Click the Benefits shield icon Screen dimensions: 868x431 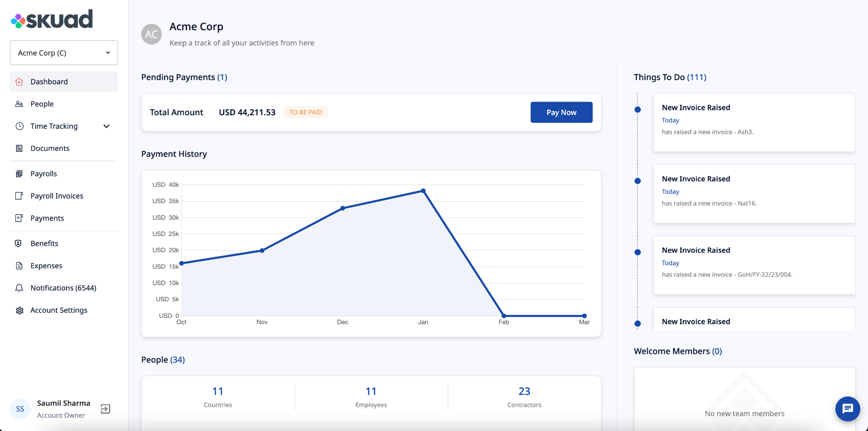19,243
